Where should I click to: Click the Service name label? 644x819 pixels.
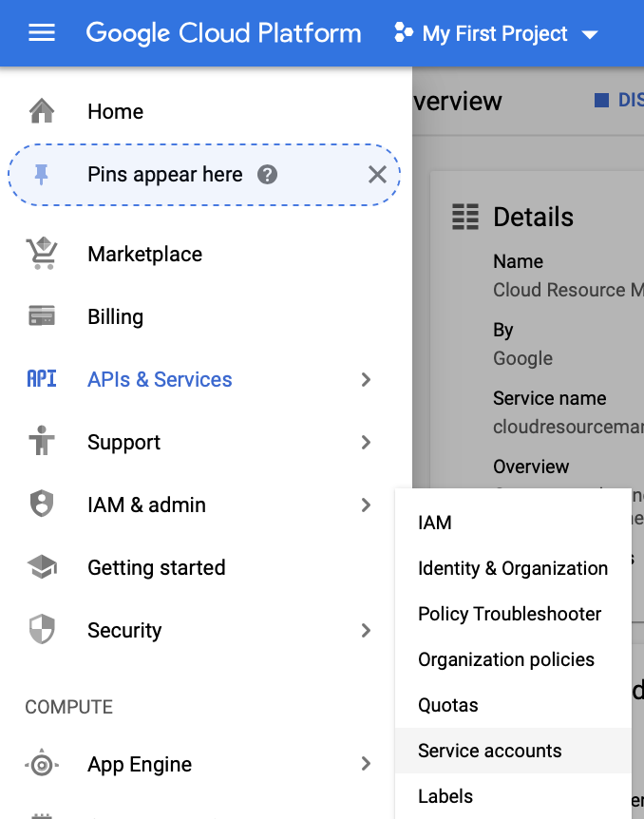pyautogui.click(x=549, y=398)
